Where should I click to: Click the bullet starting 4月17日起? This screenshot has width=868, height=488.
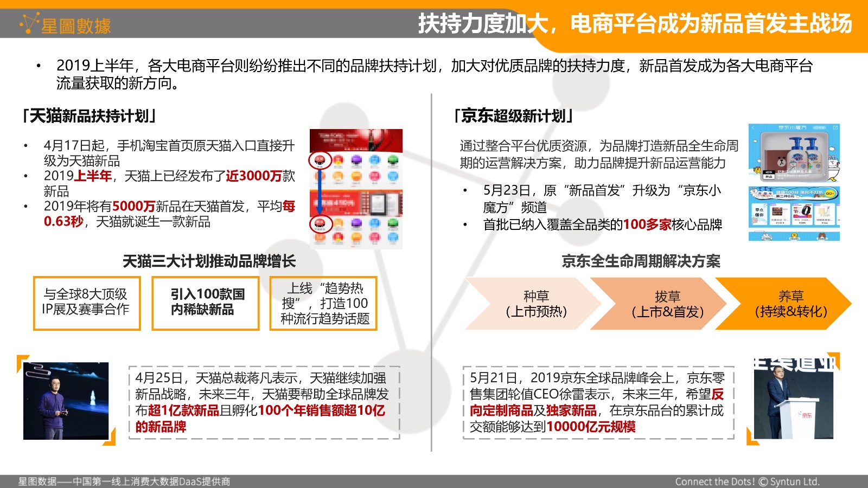pos(169,153)
